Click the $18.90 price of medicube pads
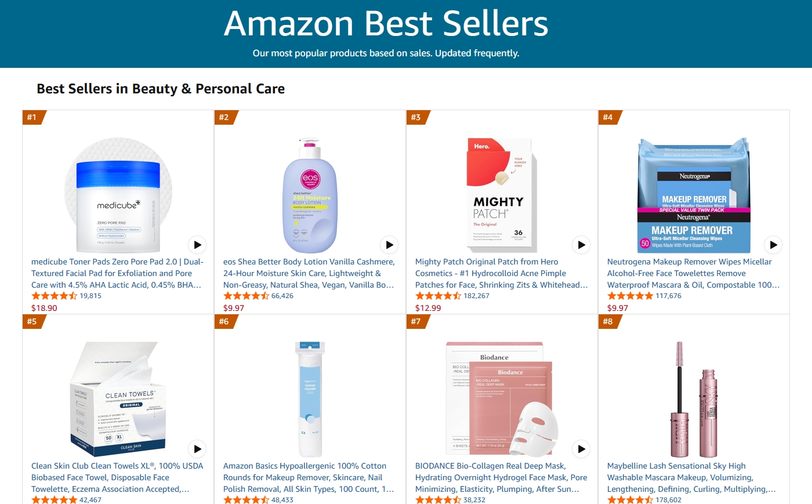The height and width of the screenshot is (504, 812). tap(44, 308)
